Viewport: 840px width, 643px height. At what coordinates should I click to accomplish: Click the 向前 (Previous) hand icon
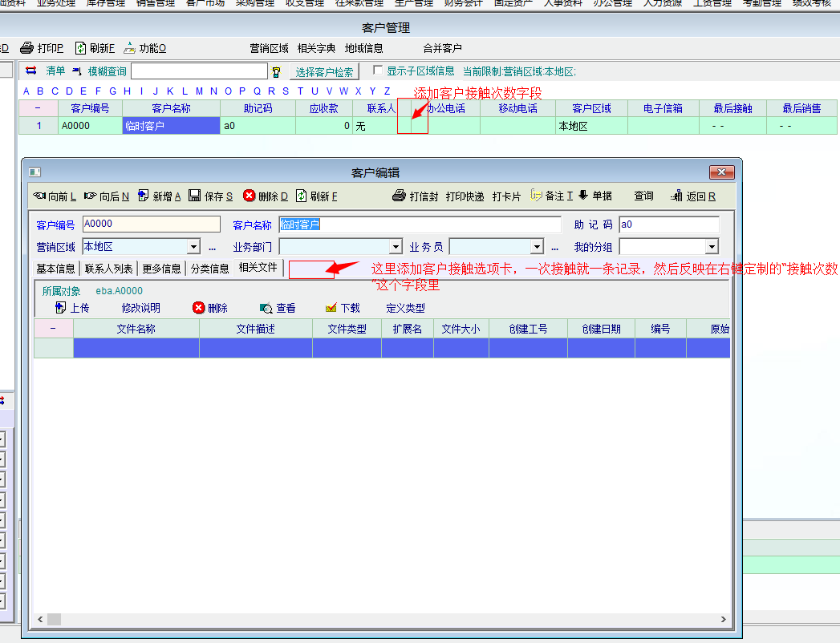(x=39, y=196)
